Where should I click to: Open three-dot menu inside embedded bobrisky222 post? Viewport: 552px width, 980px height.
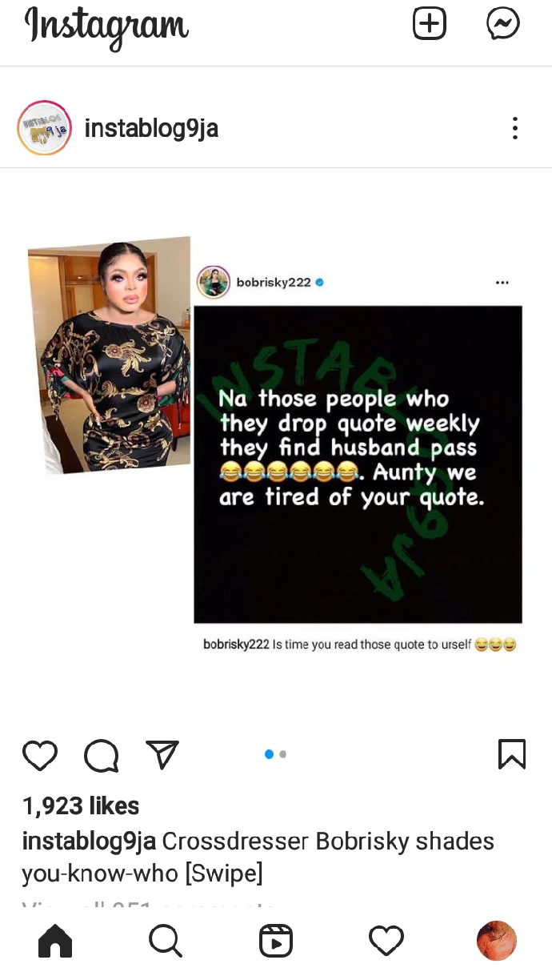click(502, 283)
